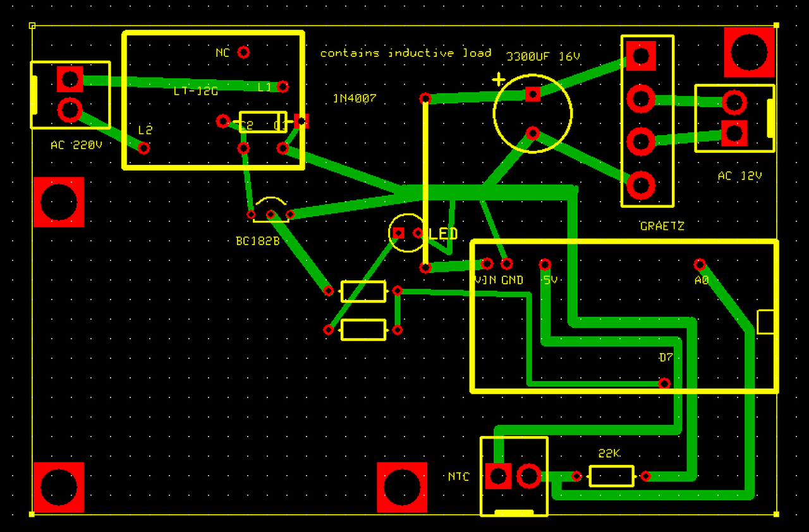Select the 5V pad on the module
The image size is (809, 532).
545,264
